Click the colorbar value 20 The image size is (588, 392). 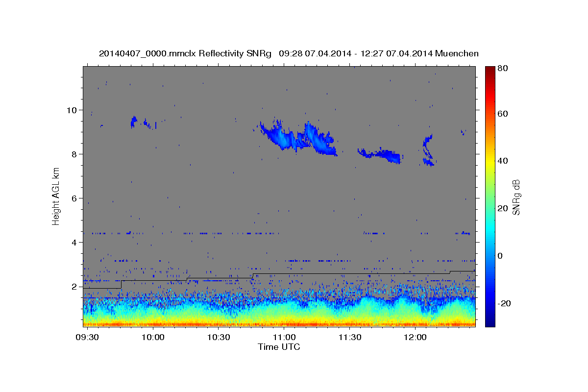503,208
